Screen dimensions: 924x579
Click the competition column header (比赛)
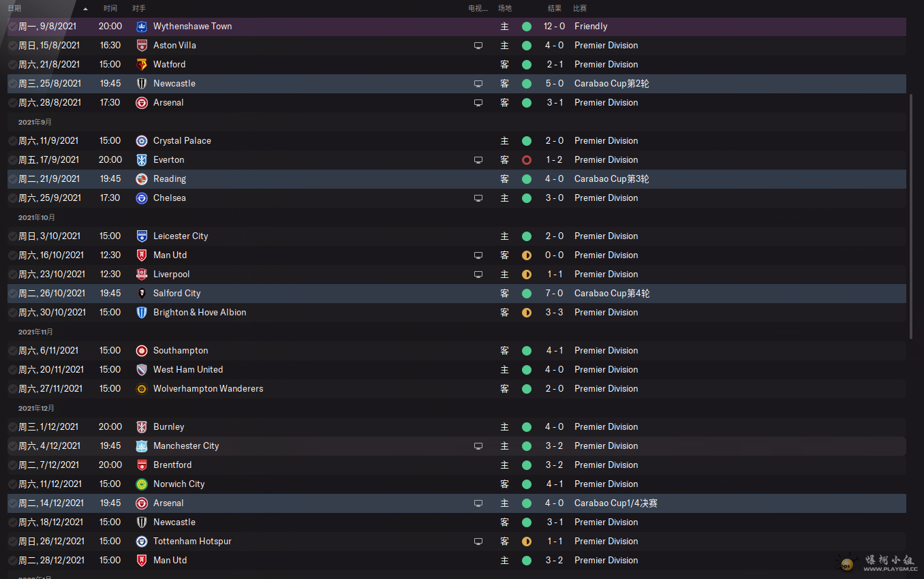point(580,8)
